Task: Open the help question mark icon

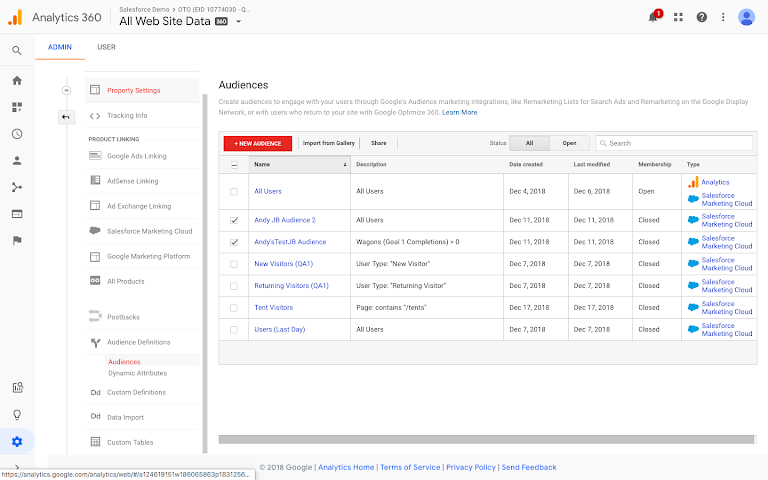Action: (x=702, y=17)
